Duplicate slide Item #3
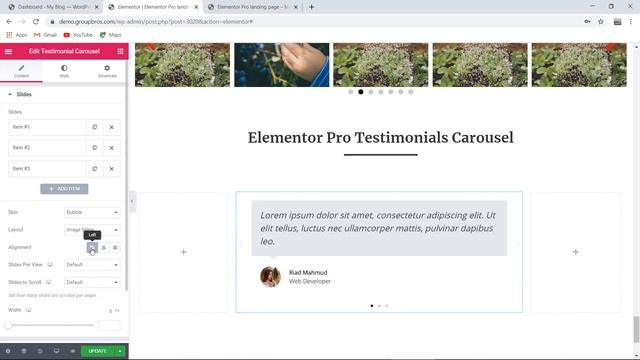The height and width of the screenshot is (360, 640). pyautogui.click(x=95, y=169)
